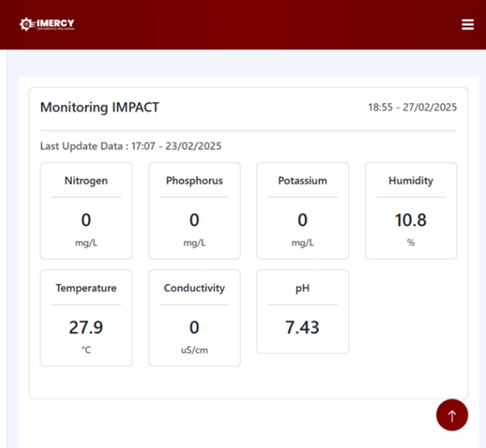Click the Conductivity value 0
486x448 pixels.
click(x=195, y=328)
